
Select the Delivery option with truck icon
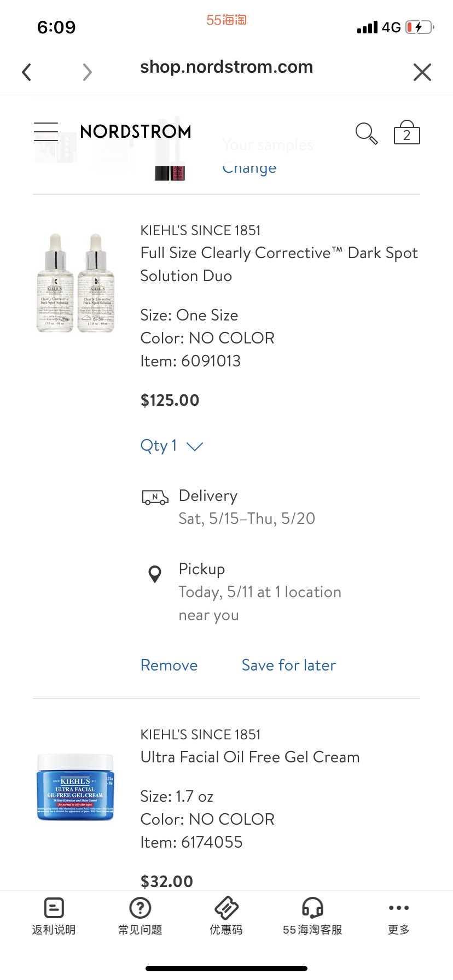[x=207, y=496]
